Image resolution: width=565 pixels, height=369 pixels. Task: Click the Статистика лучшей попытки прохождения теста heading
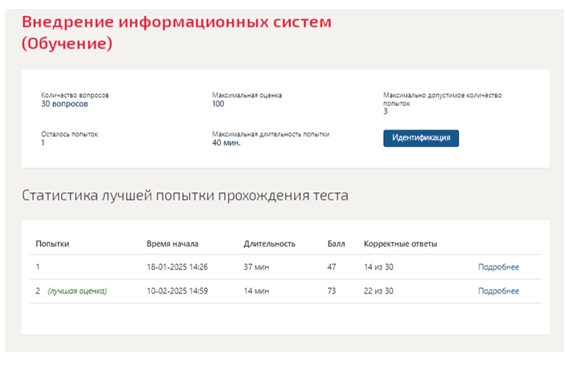tap(185, 195)
